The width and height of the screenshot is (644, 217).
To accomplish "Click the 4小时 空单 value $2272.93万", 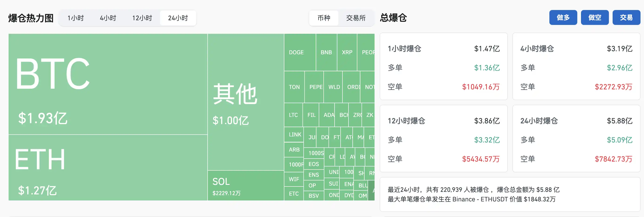I will tap(614, 87).
